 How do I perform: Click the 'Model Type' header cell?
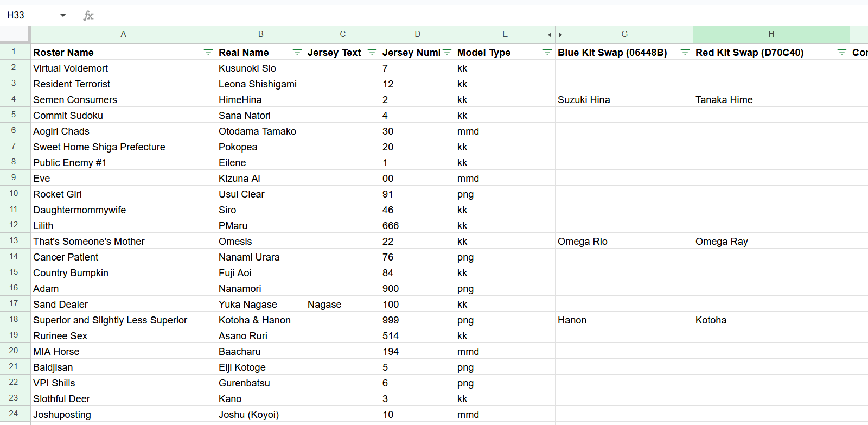click(505, 52)
